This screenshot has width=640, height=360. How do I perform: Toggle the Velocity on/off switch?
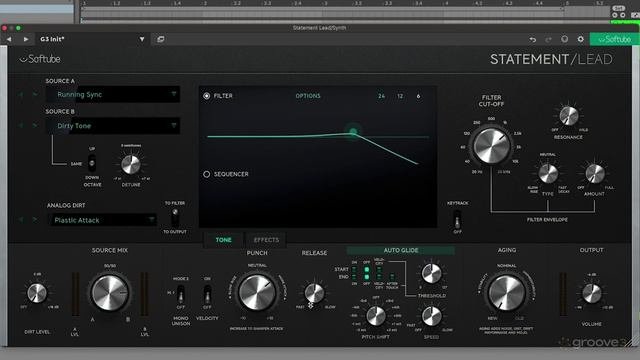pyautogui.click(x=207, y=294)
